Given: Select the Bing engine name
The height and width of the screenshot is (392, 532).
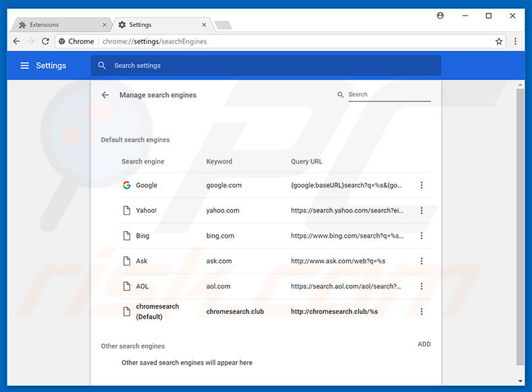Looking at the screenshot, I should [143, 236].
